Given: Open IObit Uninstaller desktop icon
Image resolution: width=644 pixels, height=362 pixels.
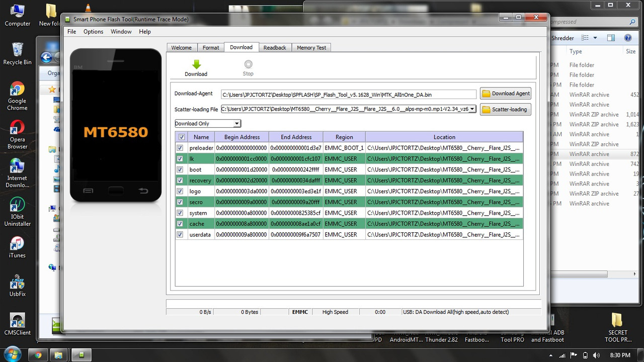Looking at the screenshot, I should 17,212.
